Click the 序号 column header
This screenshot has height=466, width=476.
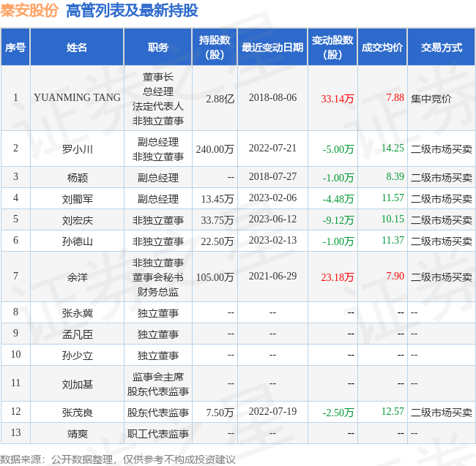pos(15,48)
